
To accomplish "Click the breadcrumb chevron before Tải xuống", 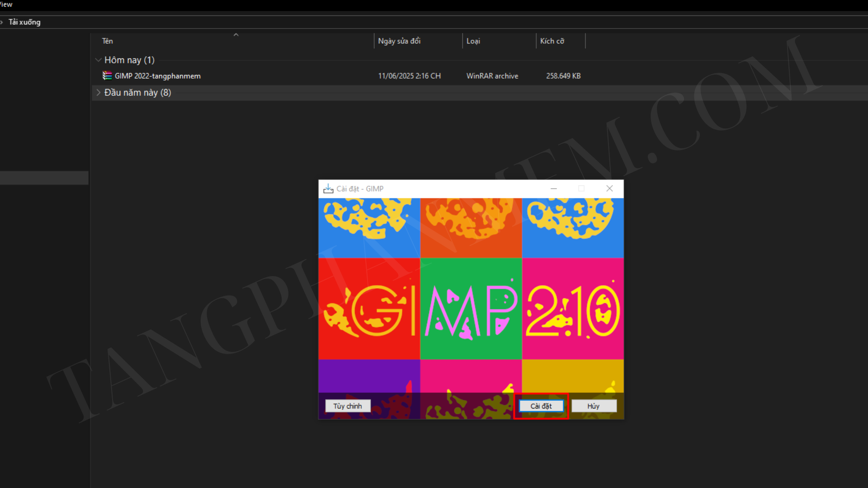I will pyautogui.click(x=2, y=22).
